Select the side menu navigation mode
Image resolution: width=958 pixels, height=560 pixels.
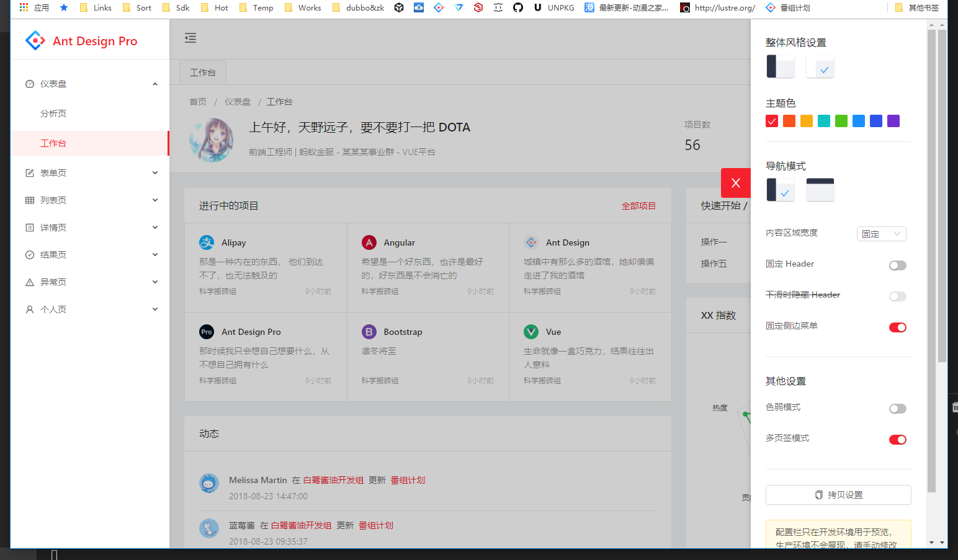[x=781, y=190]
